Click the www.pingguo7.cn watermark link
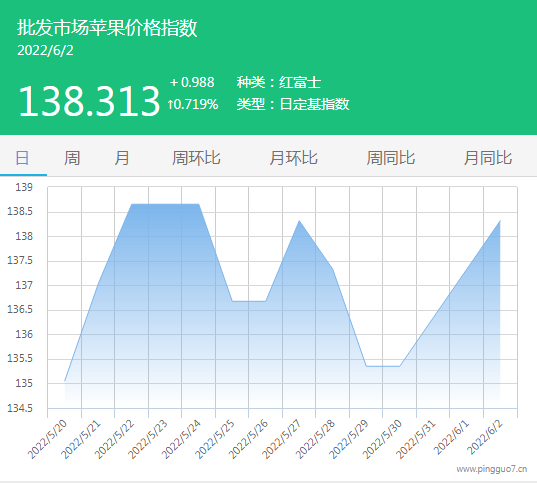The image size is (537, 483). [x=492, y=469]
